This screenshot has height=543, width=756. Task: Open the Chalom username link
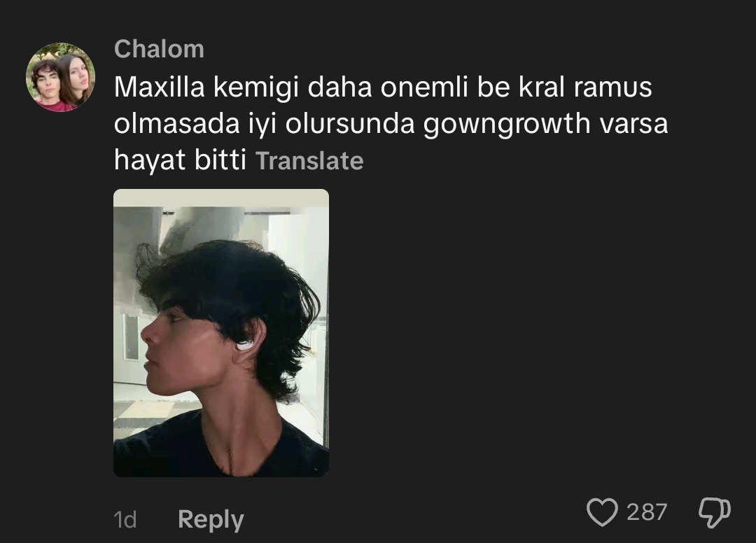159,49
